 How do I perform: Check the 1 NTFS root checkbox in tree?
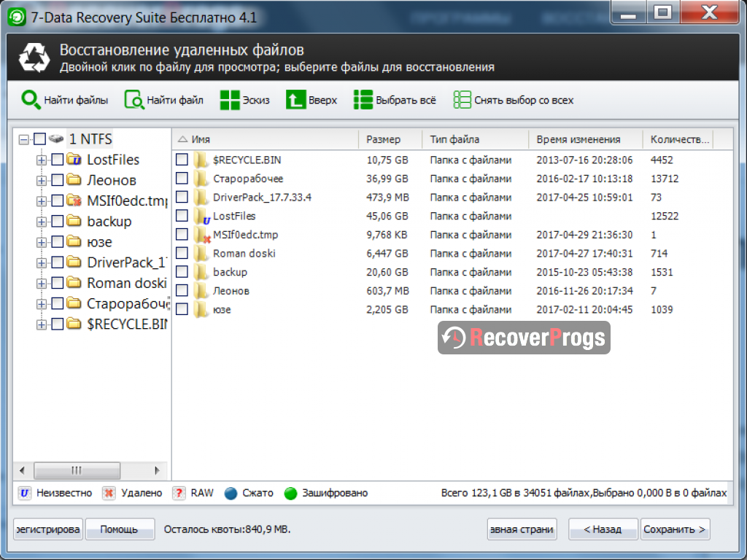point(40,139)
